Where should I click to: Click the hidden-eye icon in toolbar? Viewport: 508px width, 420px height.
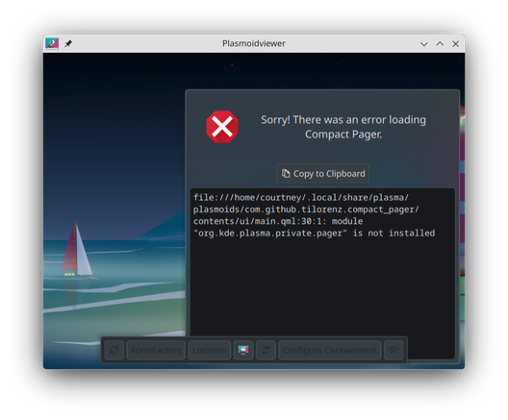point(394,350)
